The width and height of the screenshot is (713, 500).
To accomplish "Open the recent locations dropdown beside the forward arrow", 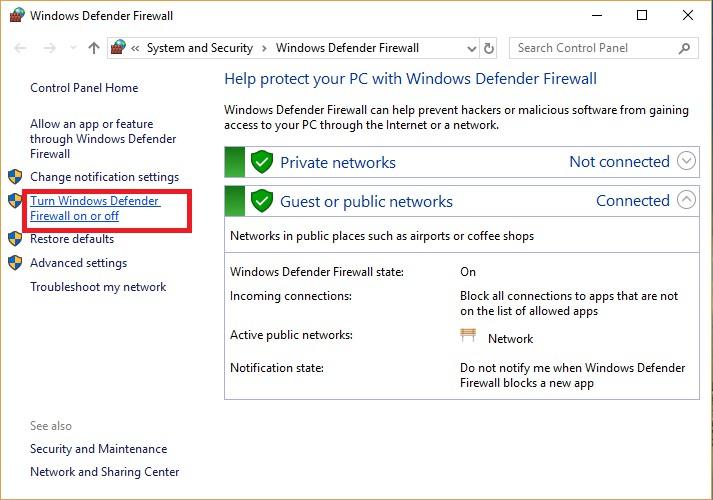I will coord(73,48).
